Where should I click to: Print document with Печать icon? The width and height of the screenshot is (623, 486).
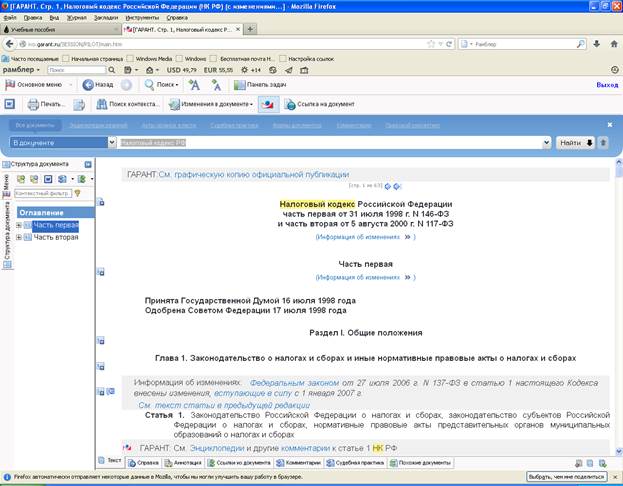pyautogui.click(x=45, y=104)
